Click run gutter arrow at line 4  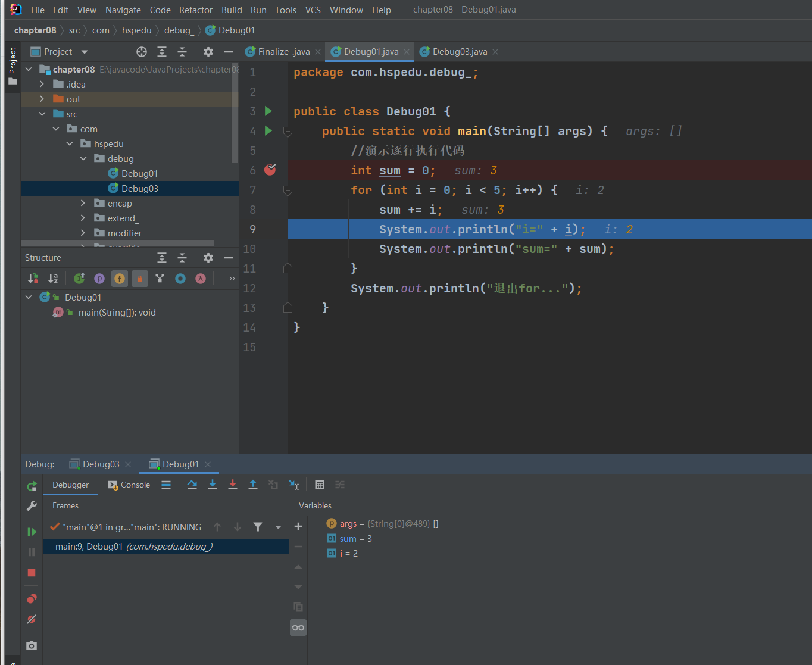tap(268, 130)
